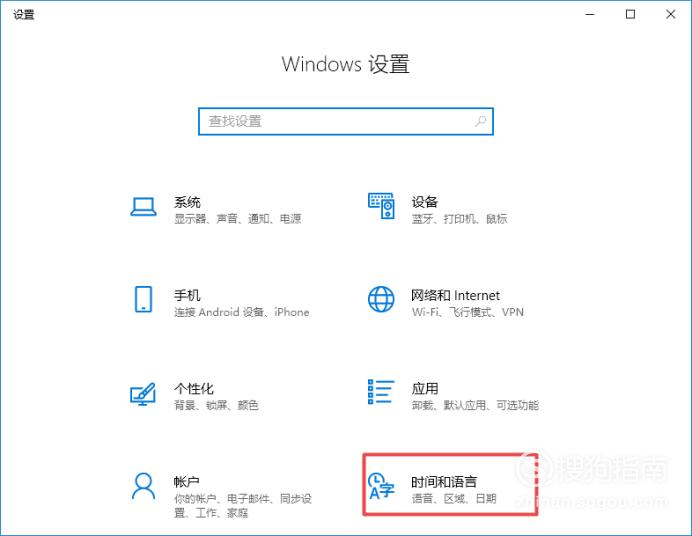
Task: Open the 系统 settings category
Action: 187,202
